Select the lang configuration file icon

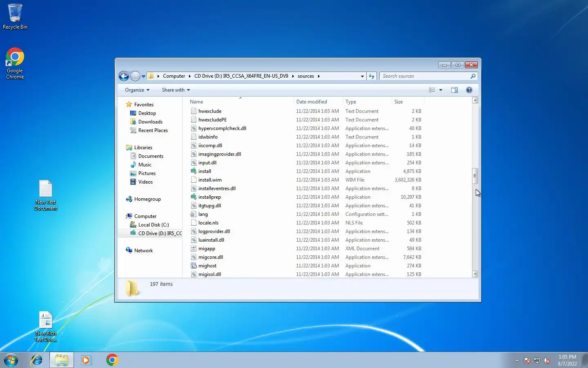coord(194,214)
